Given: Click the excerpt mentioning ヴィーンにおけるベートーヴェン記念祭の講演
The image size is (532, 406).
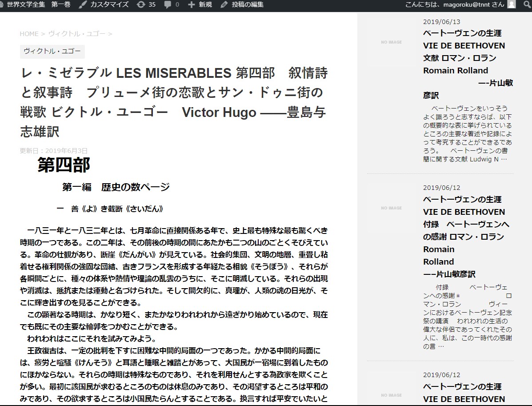Looking at the screenshot, I should click(468, 317).
